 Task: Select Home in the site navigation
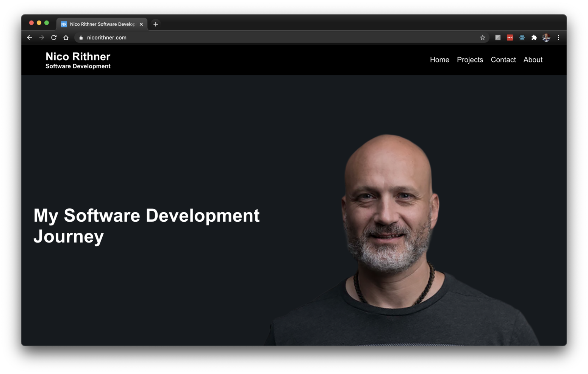coord(439,59)
